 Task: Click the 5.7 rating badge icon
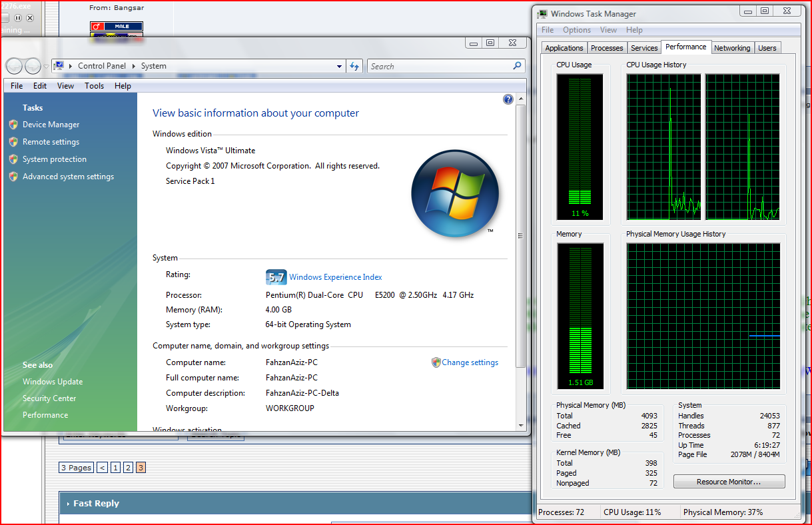[x=276, y=277]
